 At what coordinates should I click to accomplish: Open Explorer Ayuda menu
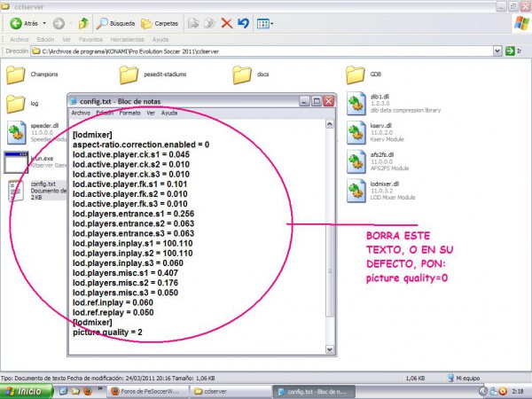tap(160, 39)
